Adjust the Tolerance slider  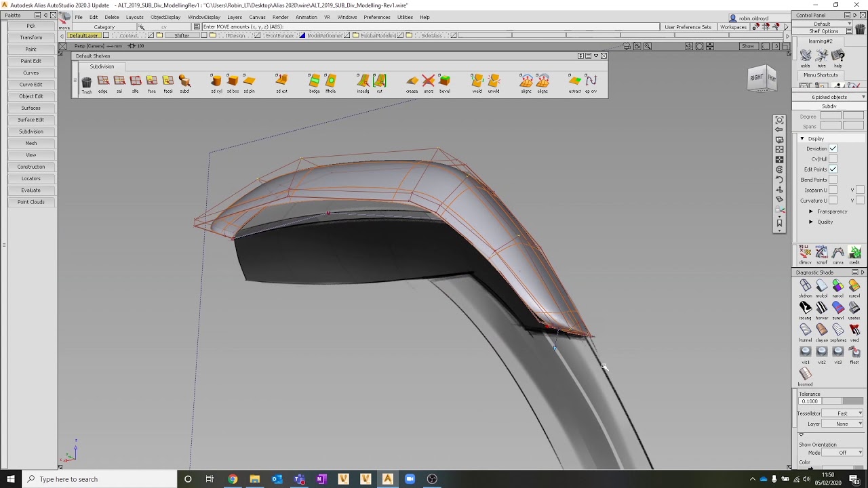pyautogui.click(x=842, y=401)
